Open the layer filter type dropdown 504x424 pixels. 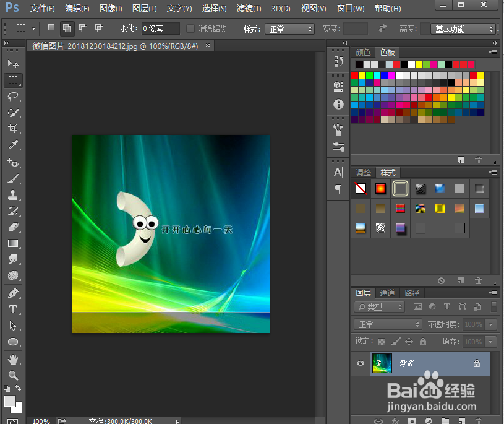(x=379, y=307)
